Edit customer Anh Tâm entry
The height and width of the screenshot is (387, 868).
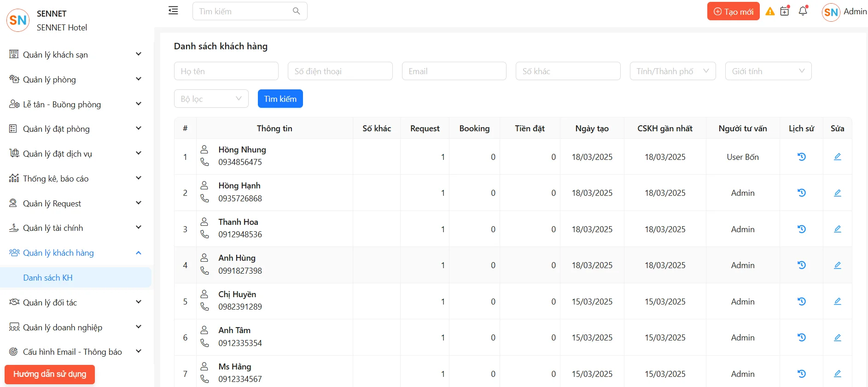(x=837, y=338)
